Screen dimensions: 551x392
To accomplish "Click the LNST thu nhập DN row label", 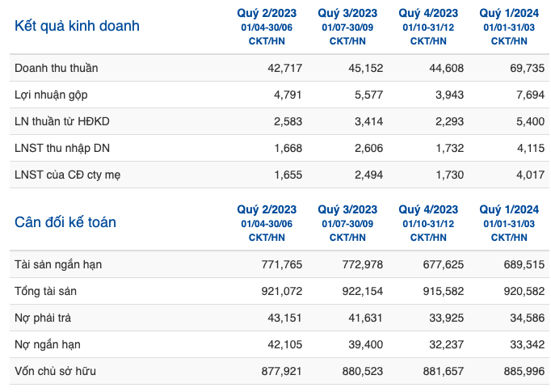I will [x=62, y=149].
